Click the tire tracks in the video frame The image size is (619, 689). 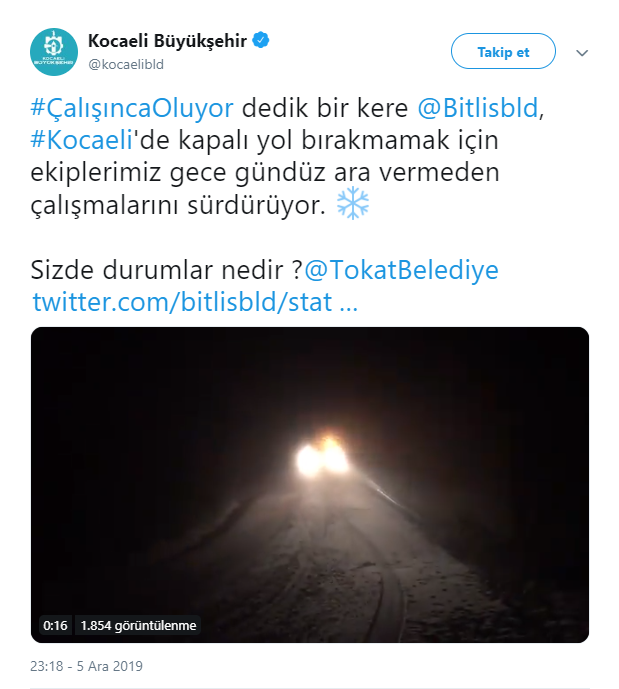pos(387,602)
